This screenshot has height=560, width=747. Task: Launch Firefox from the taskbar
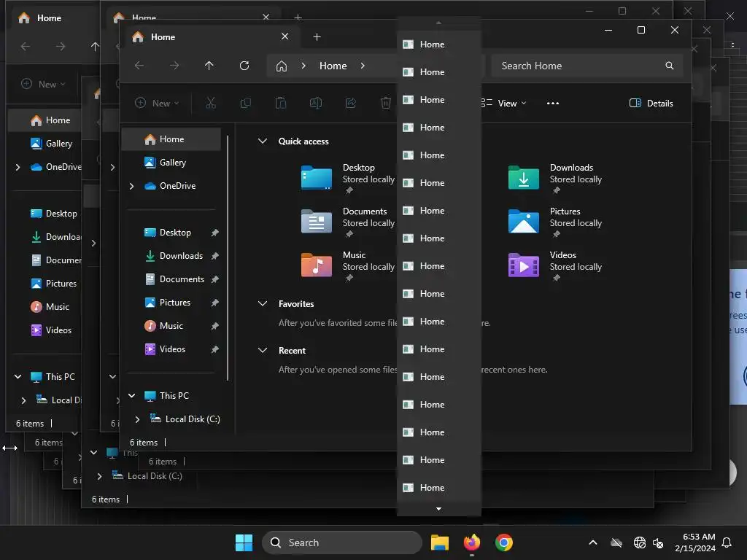tap(472, 542)
